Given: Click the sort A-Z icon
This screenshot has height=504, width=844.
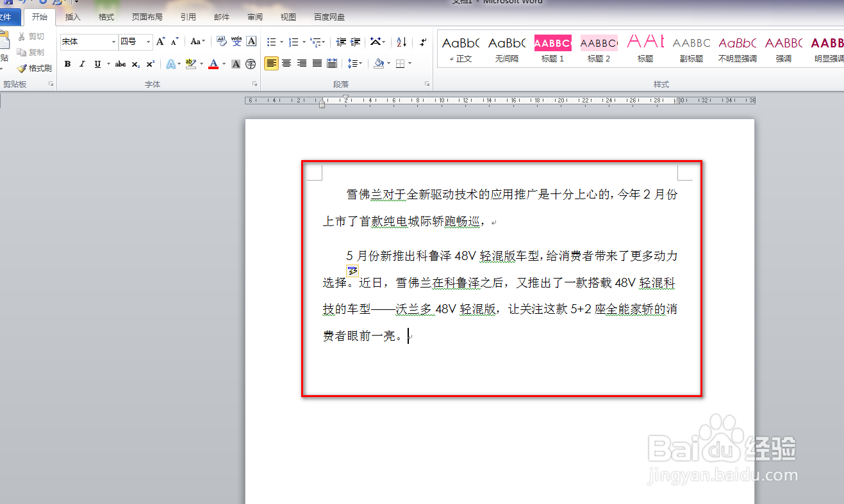Looking at the screenshot, I should click(x=402, y=42).
